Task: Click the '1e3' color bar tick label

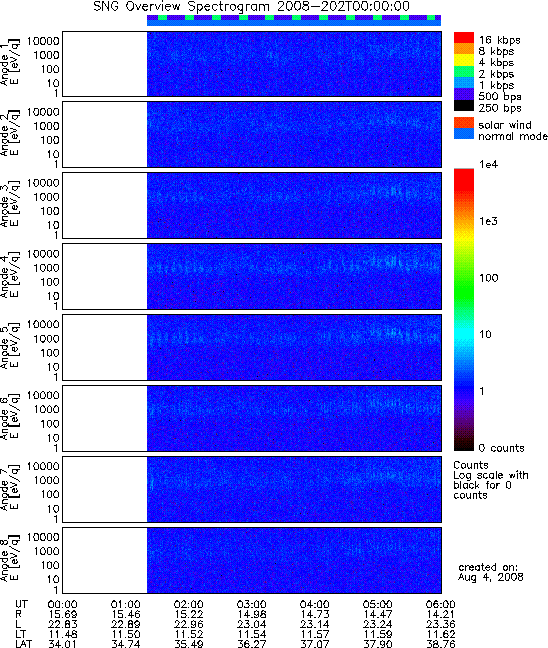Action: (488, 221)
